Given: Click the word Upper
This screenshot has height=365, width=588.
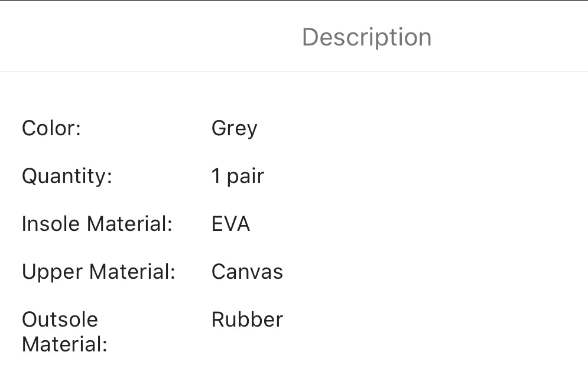Looking at the screenshot, I should [52, 272].
